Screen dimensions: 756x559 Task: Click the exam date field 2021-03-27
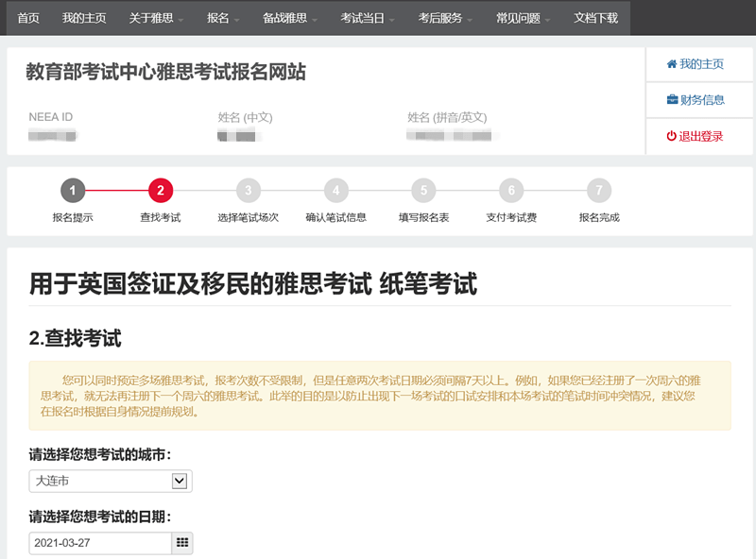point(100,543)
